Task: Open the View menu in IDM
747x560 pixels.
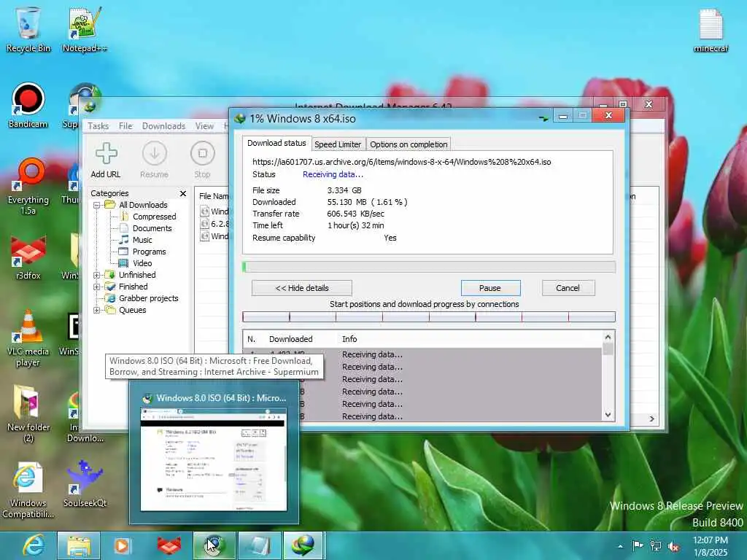Action: pyautogui.click(x=204, y=126)
